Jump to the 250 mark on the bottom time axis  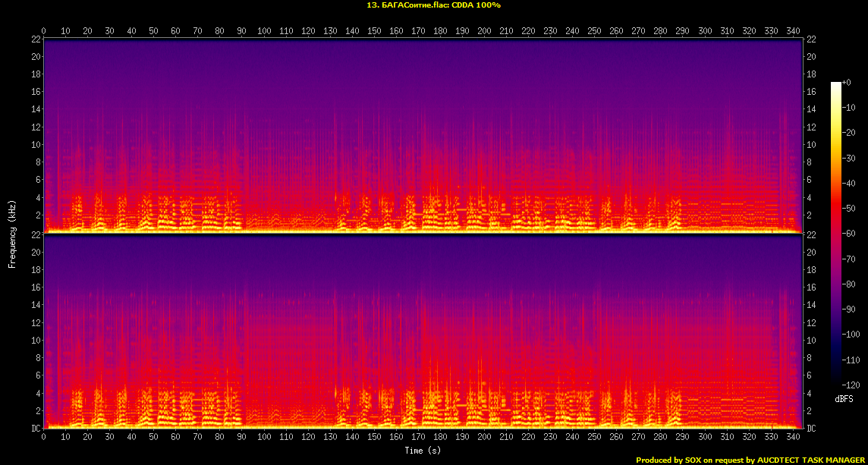click(x=594, y=438)
